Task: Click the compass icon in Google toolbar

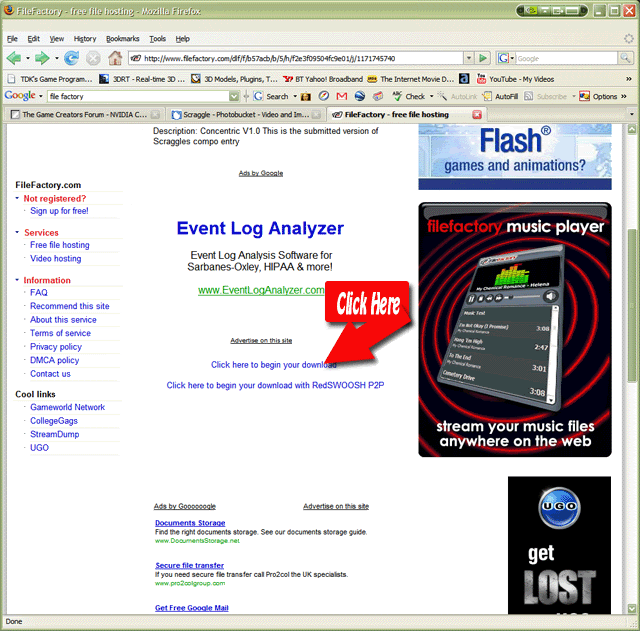Action: (324, 96)
